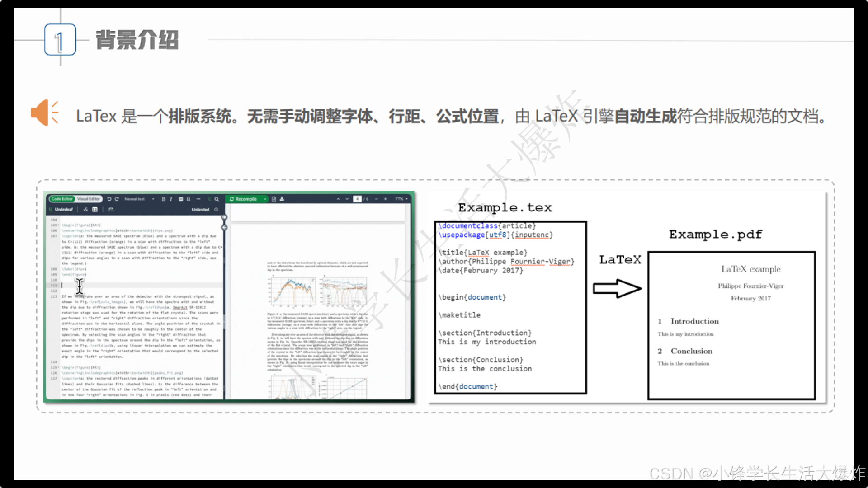Click the redo icon in editor toolbar

117,199
